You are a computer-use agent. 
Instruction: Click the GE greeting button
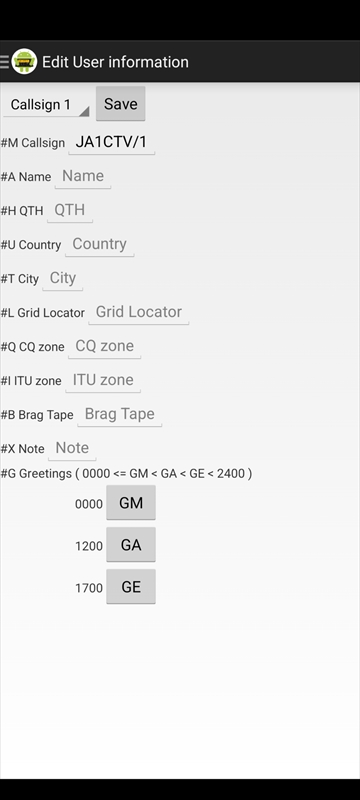coord(131,587)
